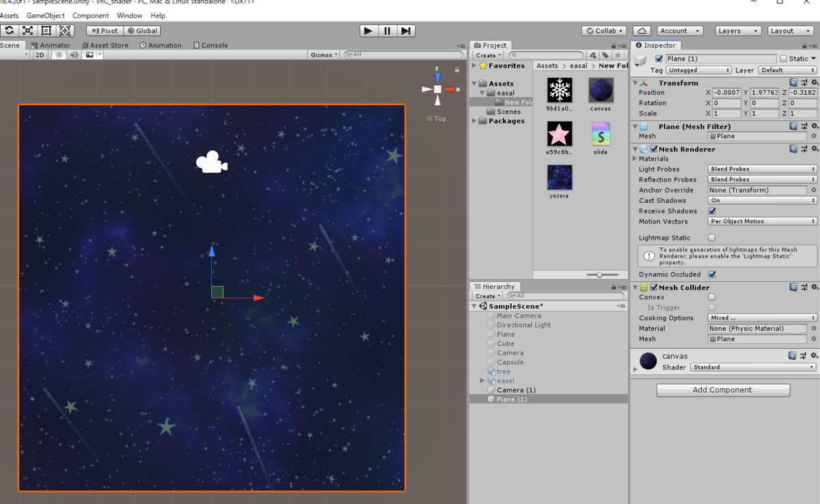This screenshot has height=504, width=820.
Task: Step forward one frame
Action: pos(406,31)
